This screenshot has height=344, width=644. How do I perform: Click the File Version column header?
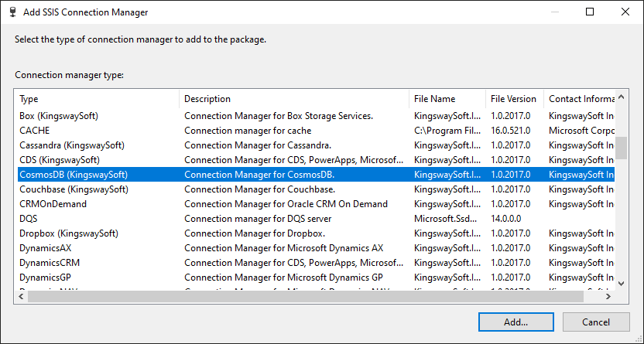click(x=515, y=99)
